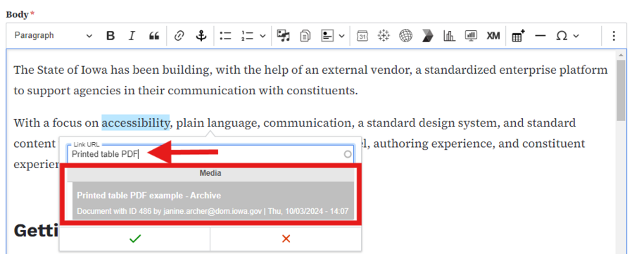
Task: Click the editor's vertical scrollbar thumb
Action: (621, 90)
